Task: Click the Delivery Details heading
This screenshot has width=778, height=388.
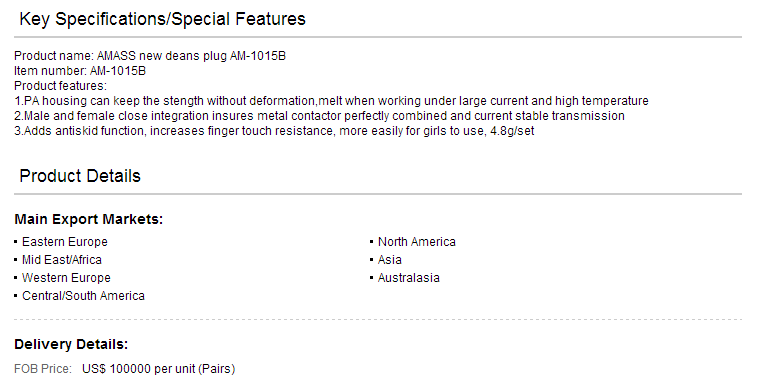Action: [x=71, y=344]
